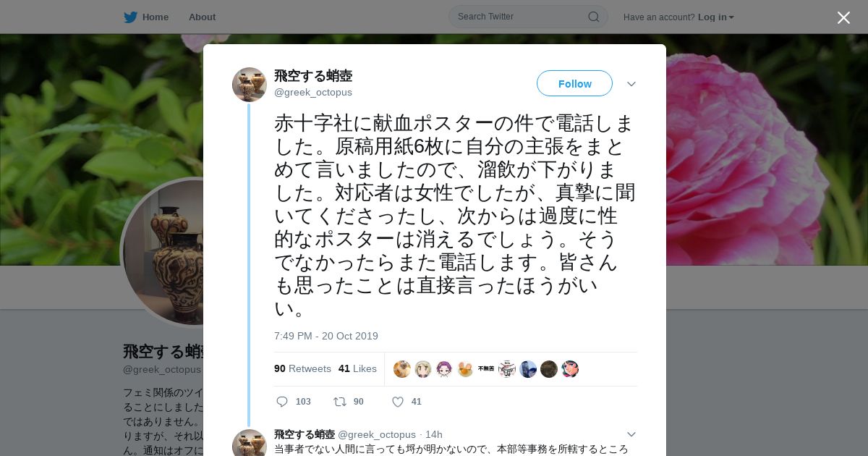Click the Twitter bird Home icon
This screenshot has width=868, height=456.
130,17
